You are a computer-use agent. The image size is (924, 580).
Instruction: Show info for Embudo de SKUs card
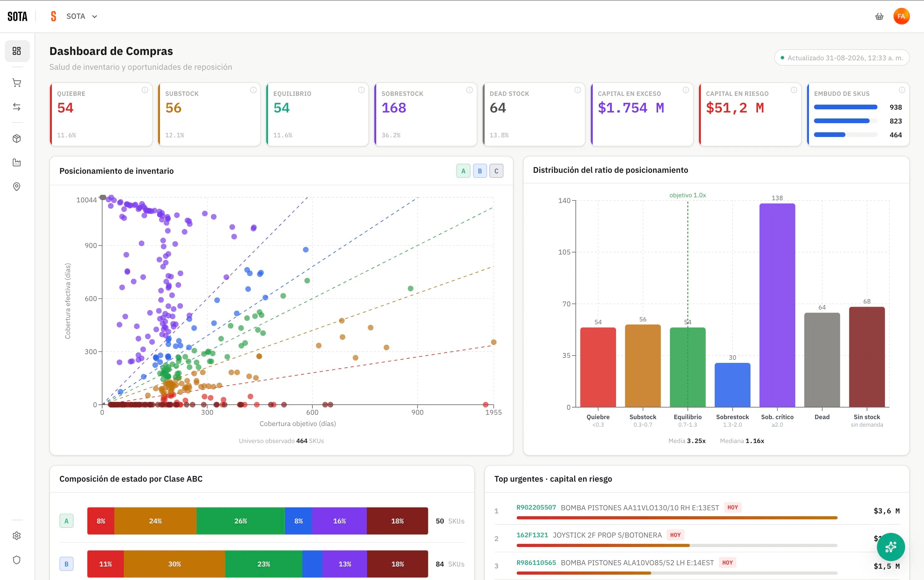[x=902, y=90]
